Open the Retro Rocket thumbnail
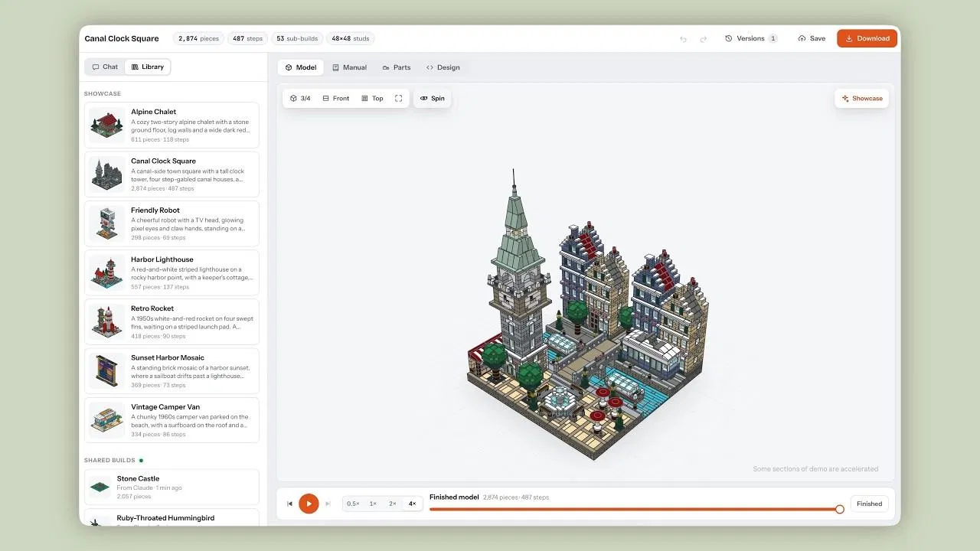Image resolution: width=980 pixels, height=551 pixels. (x=107, y=322)
